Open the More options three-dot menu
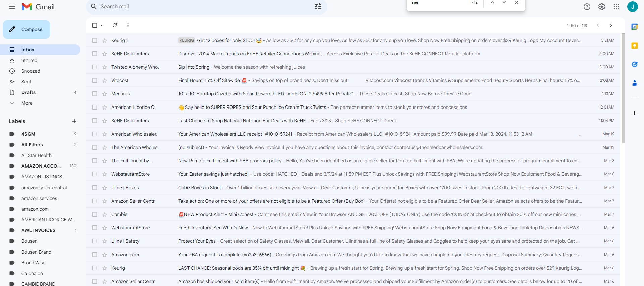Image resolution: width=644 pixels, height=286 pixels. [128, 25]
